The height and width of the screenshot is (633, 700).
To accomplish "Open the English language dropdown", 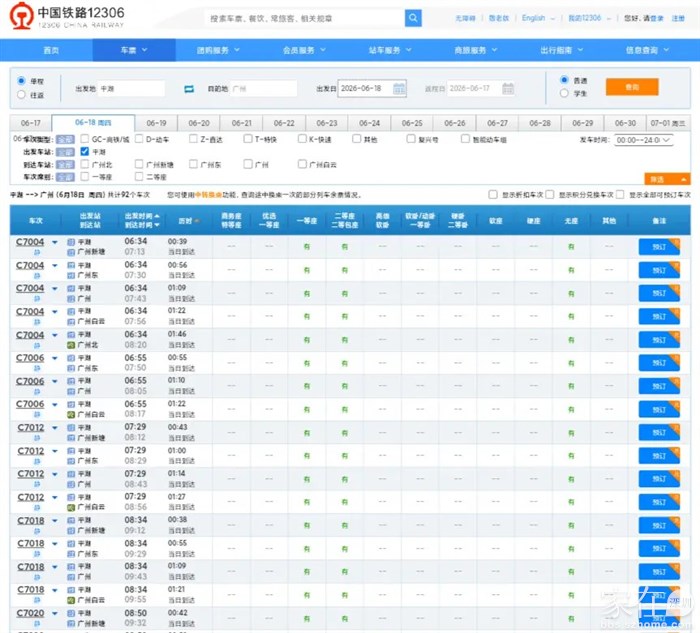I will pos(538,18).
